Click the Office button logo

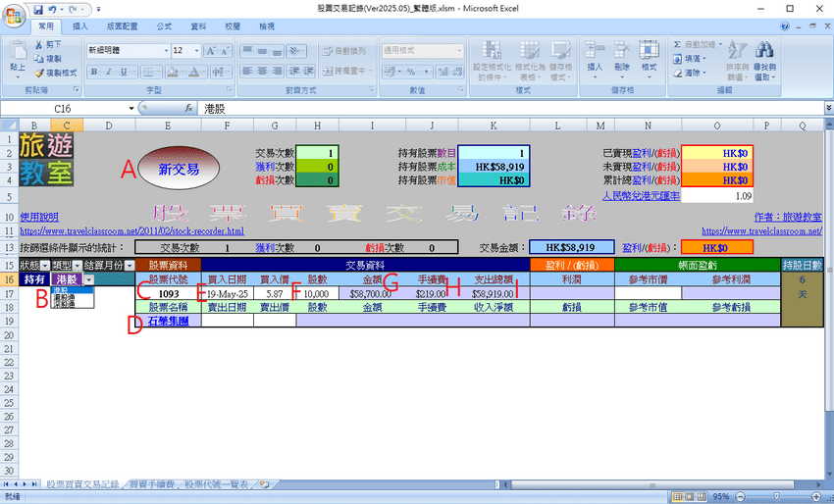(13, 16)
